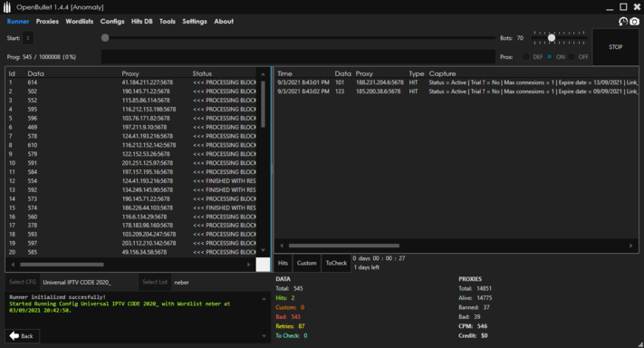Select bot row with proxy 134.249.145.90:5678

pyautogui.click(x=131, y=189)
